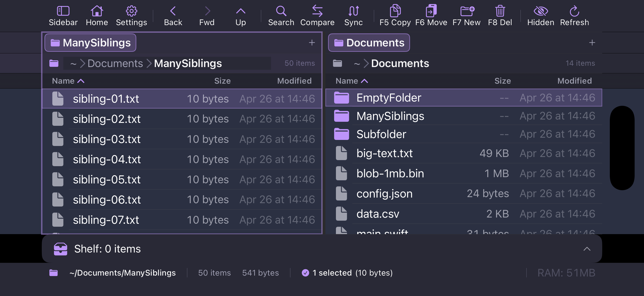Select sibling-05.txt file
Screen dimensions: 644x296
[182, 179]
